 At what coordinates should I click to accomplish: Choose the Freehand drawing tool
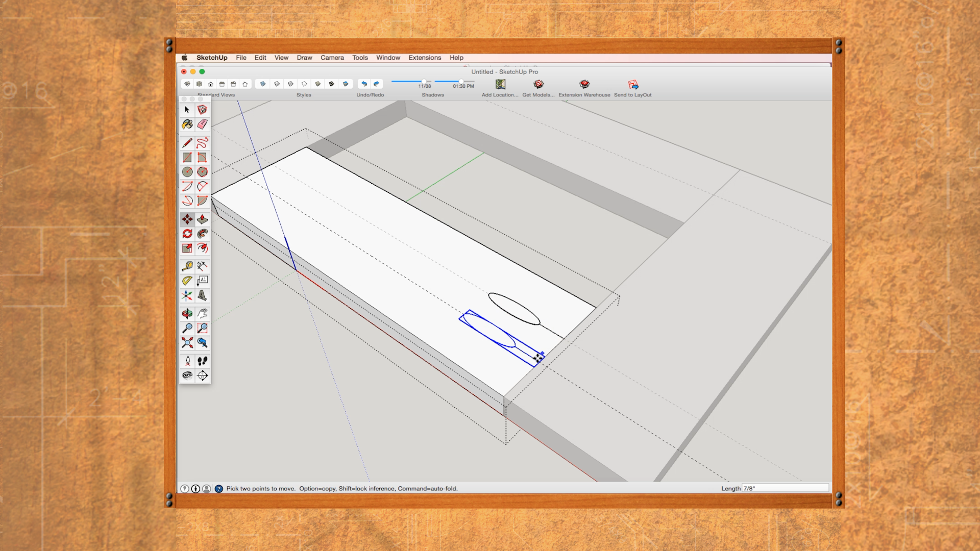(202, 143)
